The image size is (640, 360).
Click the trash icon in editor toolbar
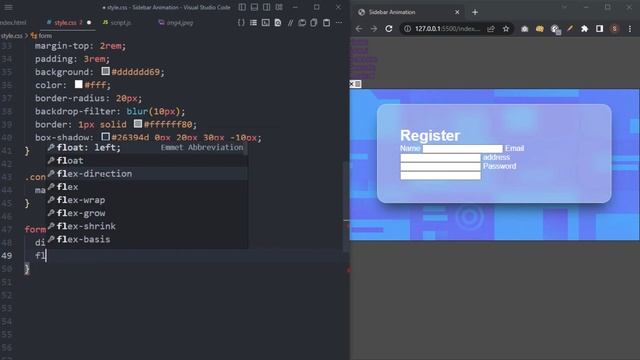coord(327,22)
